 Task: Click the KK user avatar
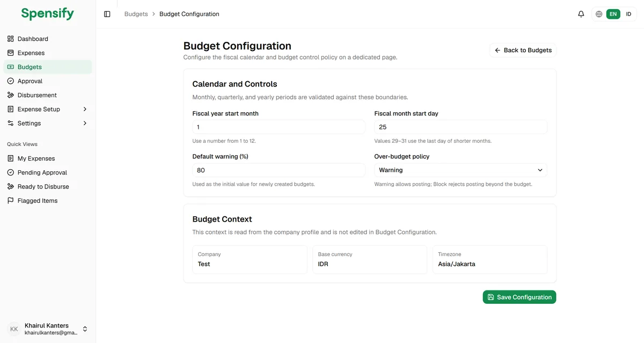pyautogui.click(x=14, y=329)
